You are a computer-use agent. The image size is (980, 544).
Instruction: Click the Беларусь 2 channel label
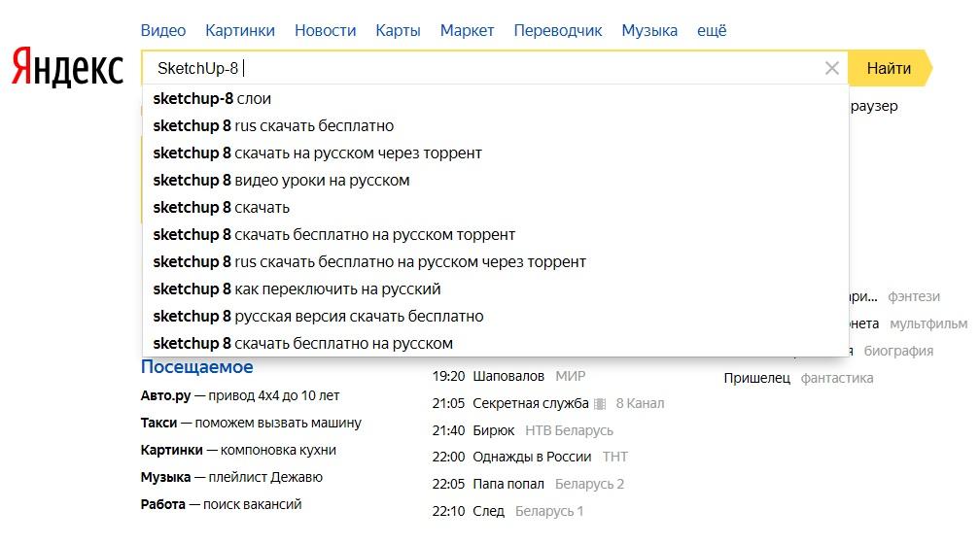point(589,484)
